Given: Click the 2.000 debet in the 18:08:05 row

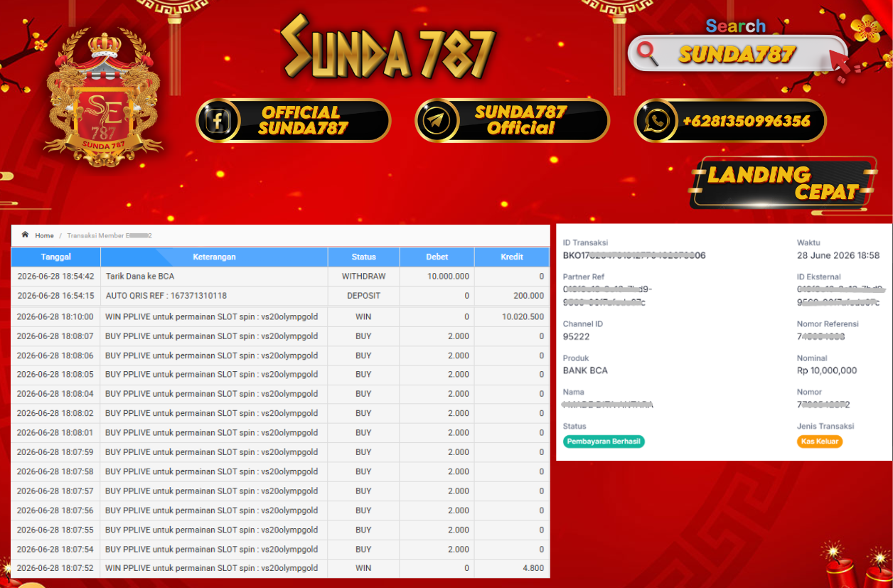Looking at the screenshot, I should coord(459,375).
